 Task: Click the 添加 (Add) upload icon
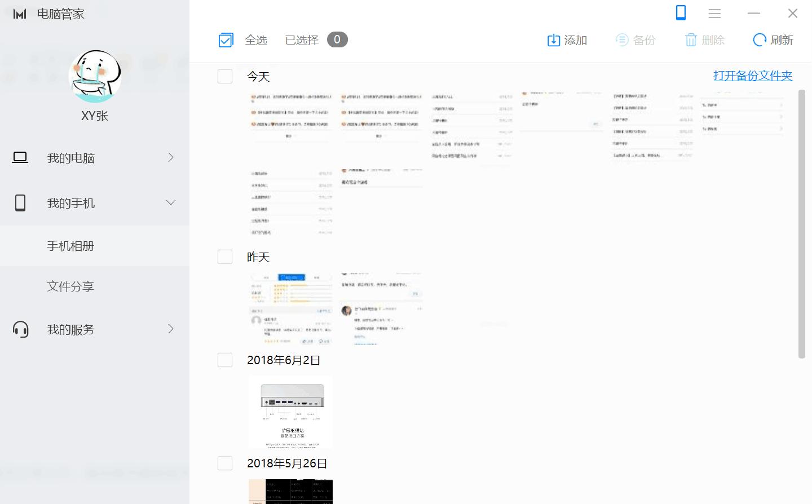click(x=553, y=40)
